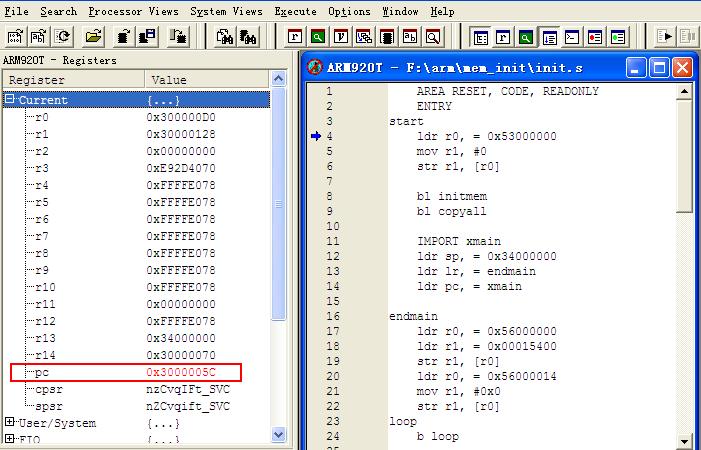701x450 pixels.
Task: Click Load Memory From File chip icon
Action: tap(123, 37)
